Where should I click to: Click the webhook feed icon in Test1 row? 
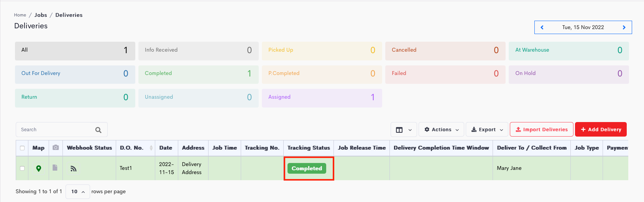click(x=74, y=168)
